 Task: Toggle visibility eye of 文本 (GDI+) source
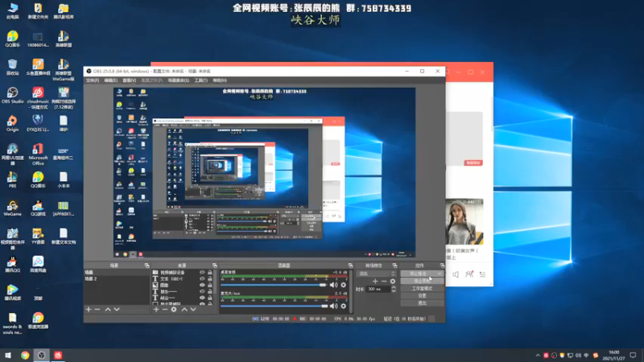click(202, 278)
